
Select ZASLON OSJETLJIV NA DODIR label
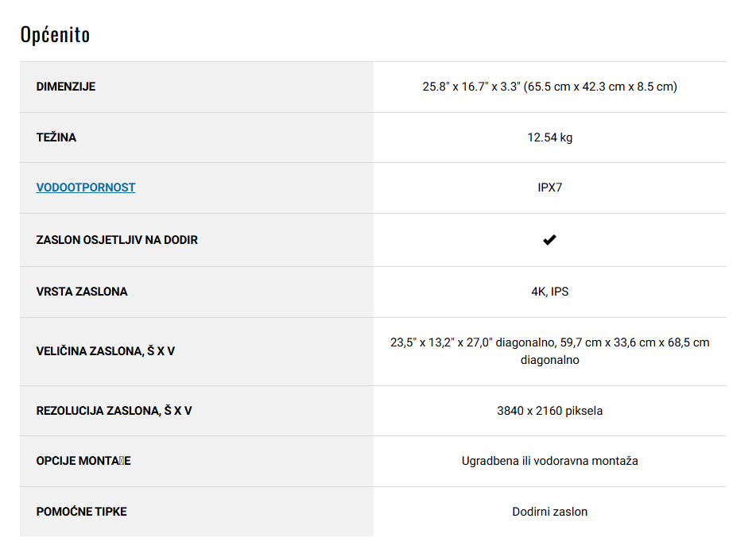coord(117,240)
